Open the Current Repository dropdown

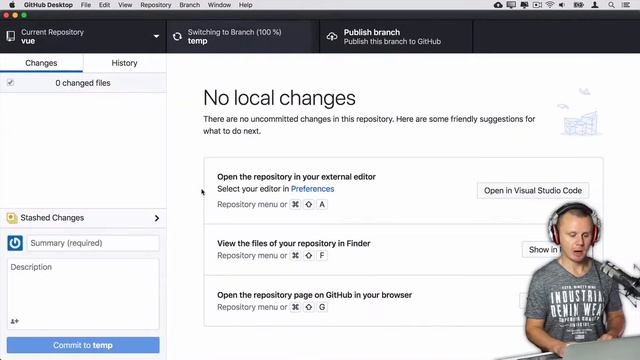[x=83, y=37]
